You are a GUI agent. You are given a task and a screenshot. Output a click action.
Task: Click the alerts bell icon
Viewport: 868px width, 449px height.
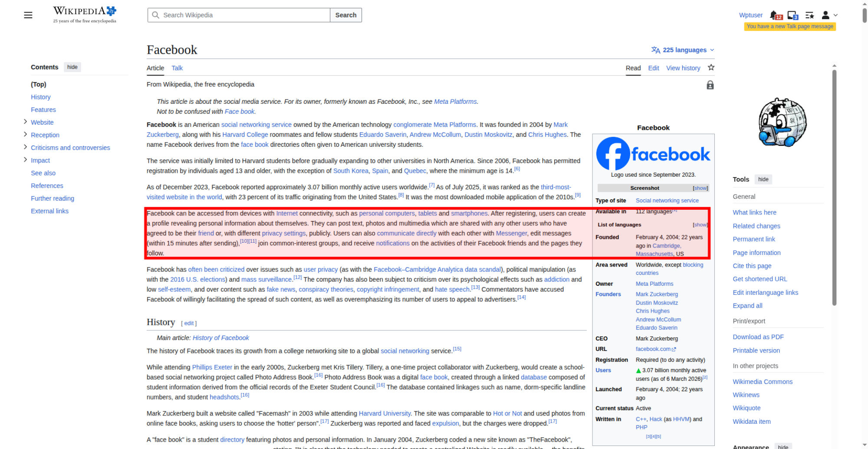(774, 15)
